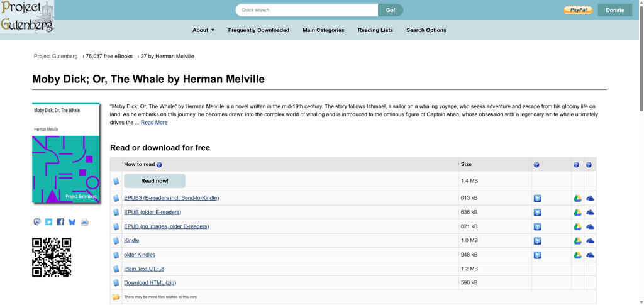Click the Moby Dick book cover image
This screenshot has width=644, height=305.
point(66,153)
